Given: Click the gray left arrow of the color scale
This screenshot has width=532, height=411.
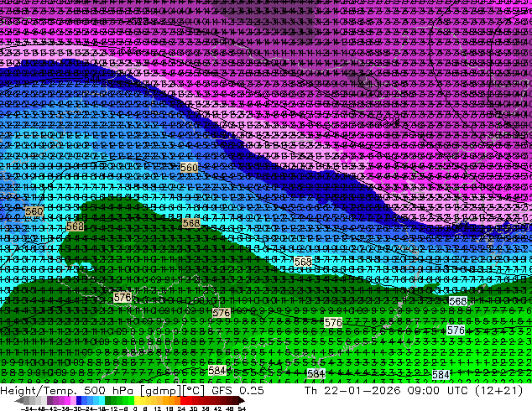Looking at the screenshot, I should (19, 401).
